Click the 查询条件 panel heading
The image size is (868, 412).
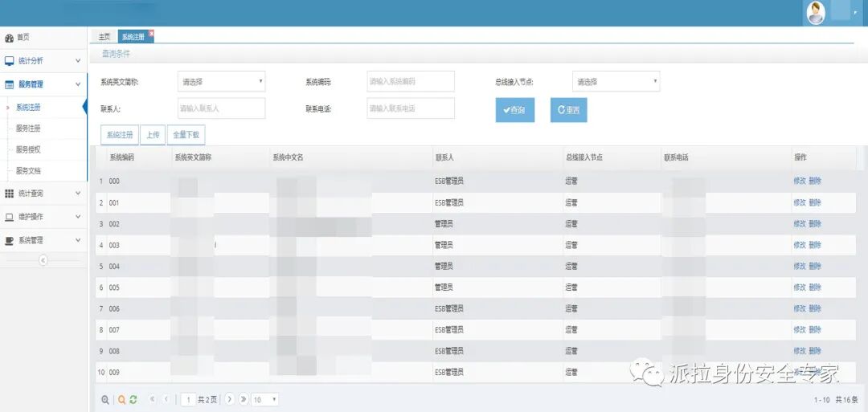point(117,54)
